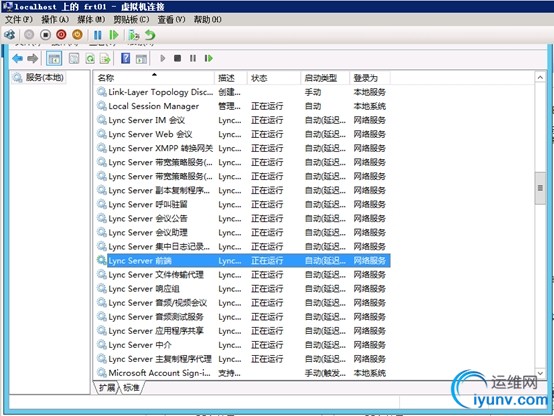Toggle the console tree pane icon
Image resolution: width=554 pixels, height=416 pixels.
click(x=54, y=59)
